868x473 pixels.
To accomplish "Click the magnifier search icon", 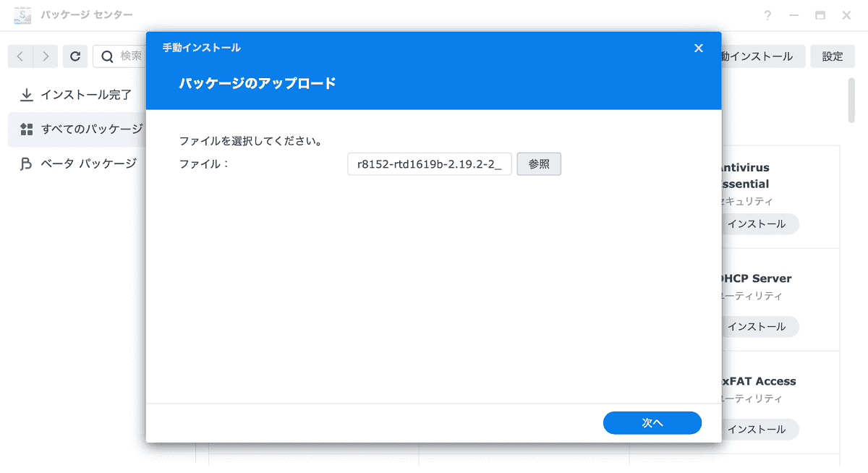I will pyautogui.click(x=107, y=56).
